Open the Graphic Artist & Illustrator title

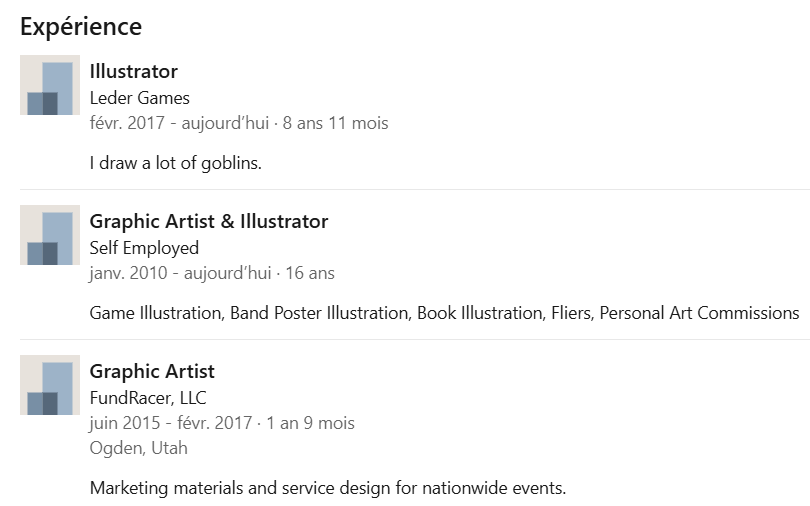coord(209,221)
